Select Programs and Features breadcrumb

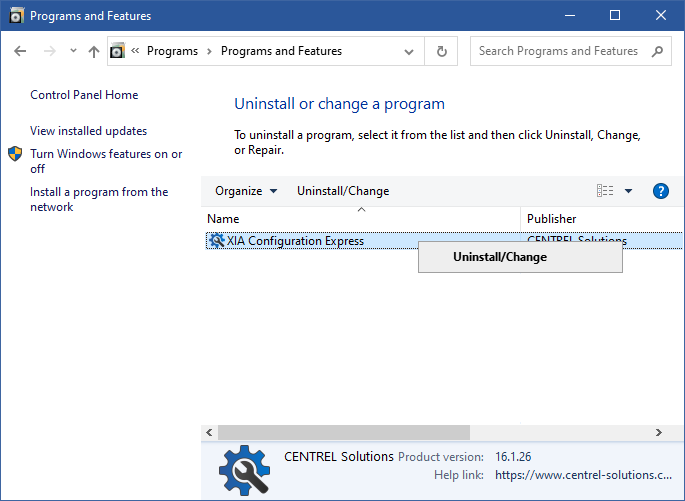click(281, 51)
